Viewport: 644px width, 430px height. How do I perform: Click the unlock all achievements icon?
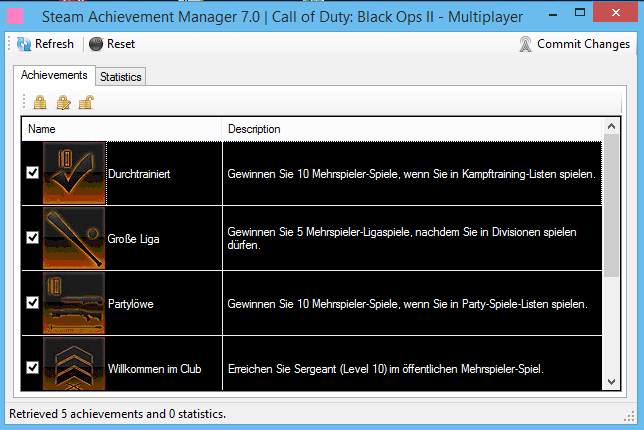(x=86, y=102)
